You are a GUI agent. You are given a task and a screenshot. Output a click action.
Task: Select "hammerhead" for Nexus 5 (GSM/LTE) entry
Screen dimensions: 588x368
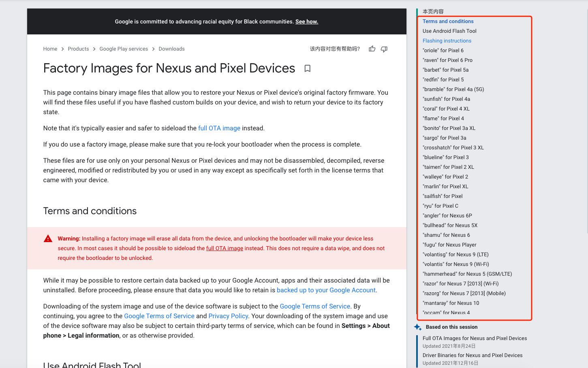(x=467, y=274)
